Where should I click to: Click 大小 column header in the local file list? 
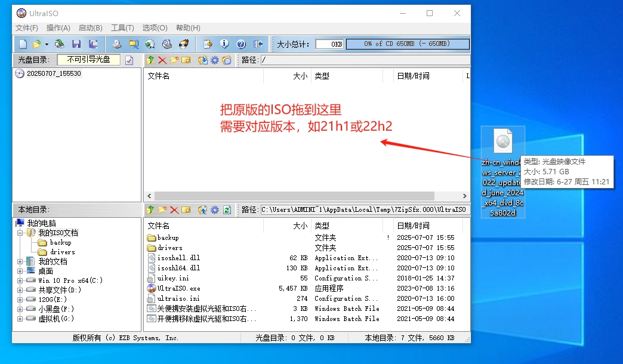[300, 226]
